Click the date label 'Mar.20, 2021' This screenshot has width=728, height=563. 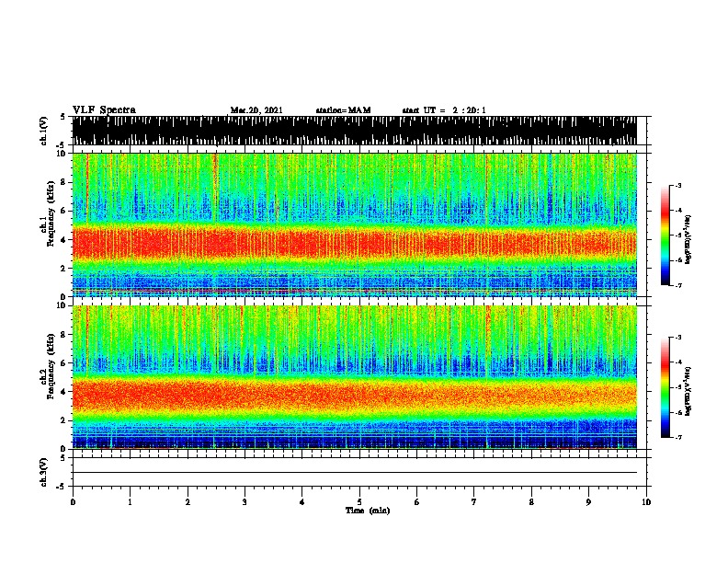[x=256, y=110]
